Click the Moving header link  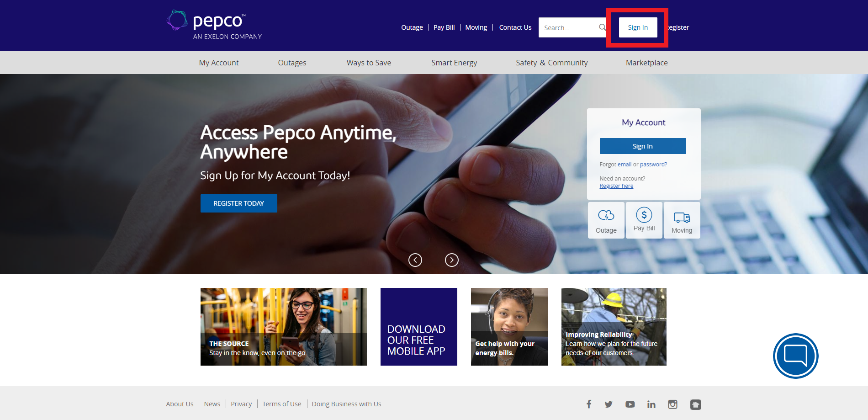pos(476,27)
